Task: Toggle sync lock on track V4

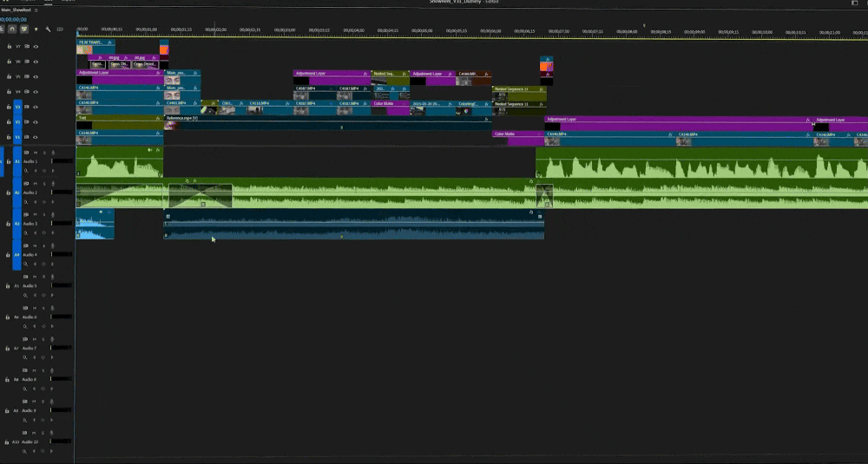Action: click(27, 92)
